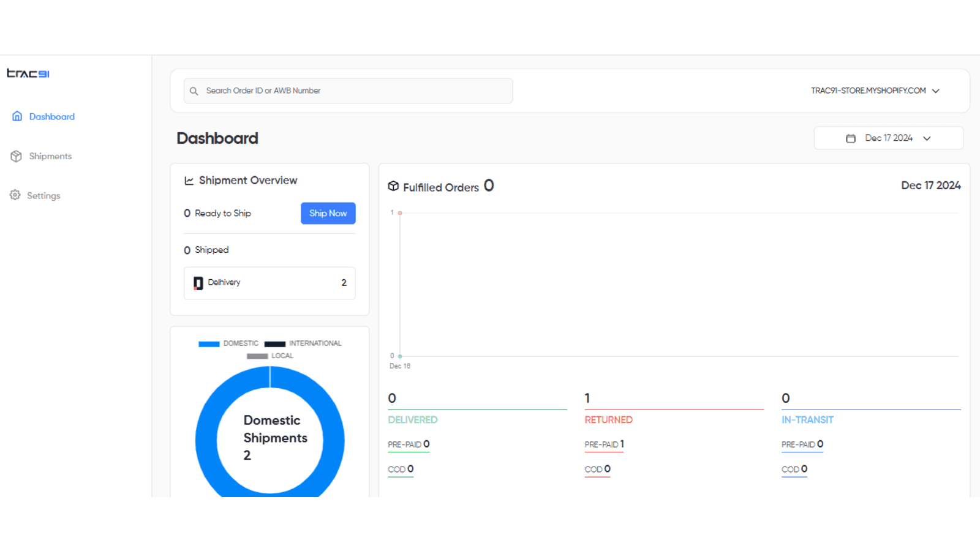Image resolution: width=980 pixels, height=551 pixels.
Task: Click the trac91 logo
Action: pyautogui.click(x=28, y=73)
